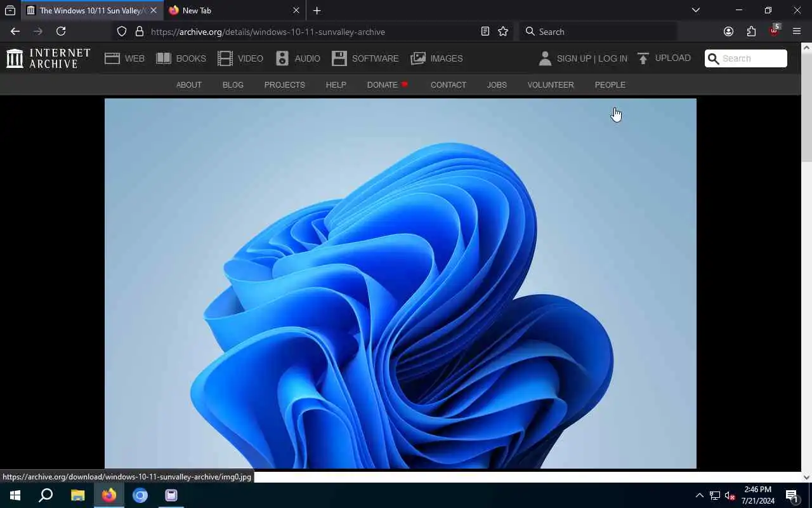The image size is (812, 508).
Task: Click the purple calendar taskbar app icon
Action: point(171,495)
